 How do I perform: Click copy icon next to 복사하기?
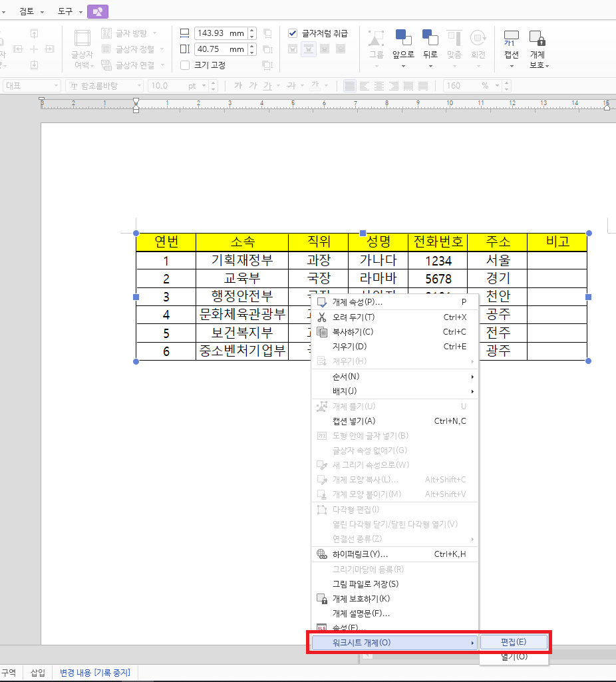(x=322, y=332)
